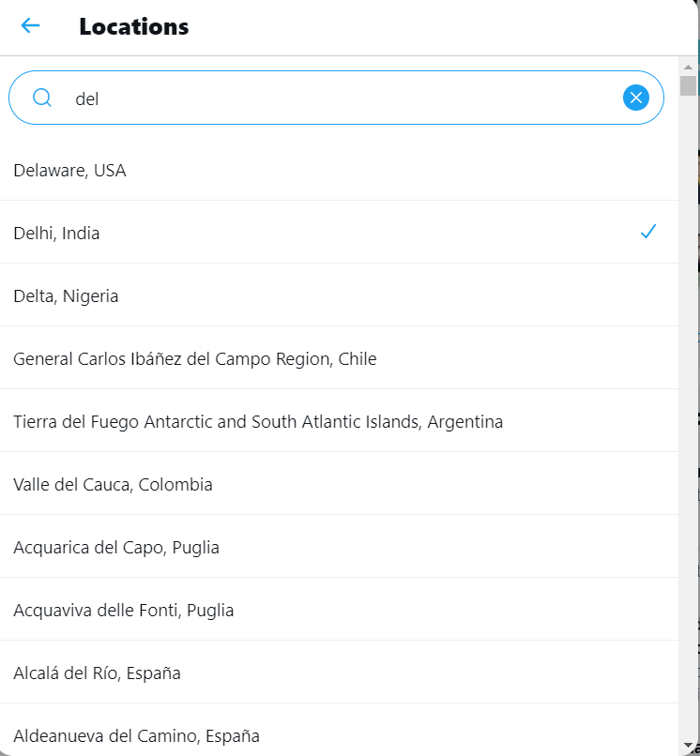Screen dimensions: 700x756
Task: Click the vertical scrollbar thumb
Action: click(x=688, y=85)
